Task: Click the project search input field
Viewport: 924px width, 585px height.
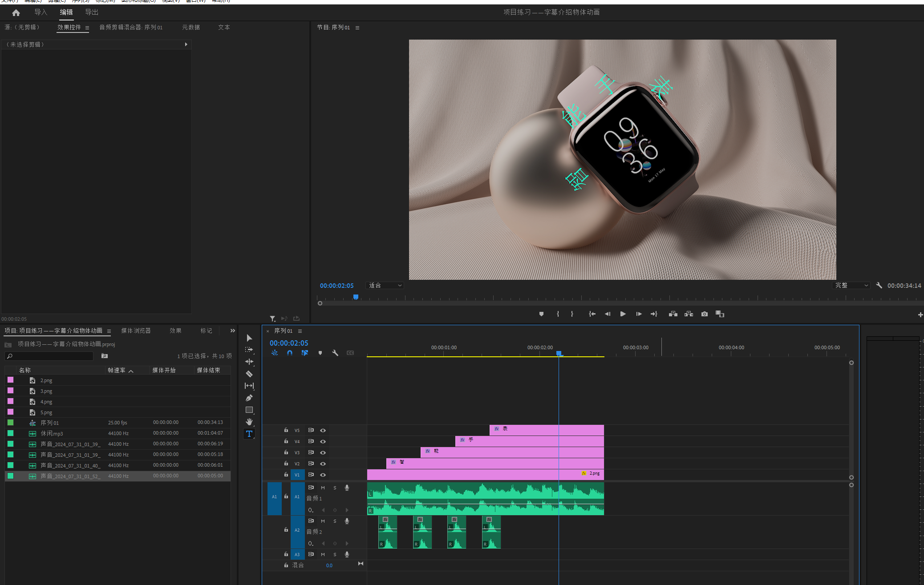Action: coord(51,356)
